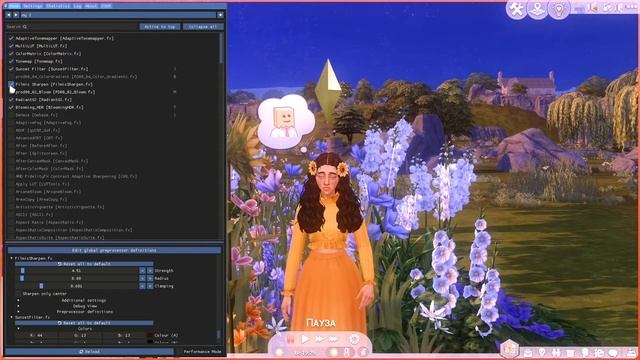The height and width of the screenshot is (360, 640).
Task: Decrease Radius value with minus button
Action: pos(142,278)
